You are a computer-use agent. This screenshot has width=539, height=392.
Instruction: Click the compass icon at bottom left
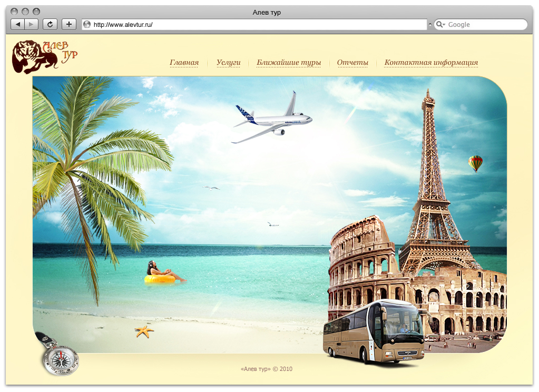click(60, 360)
